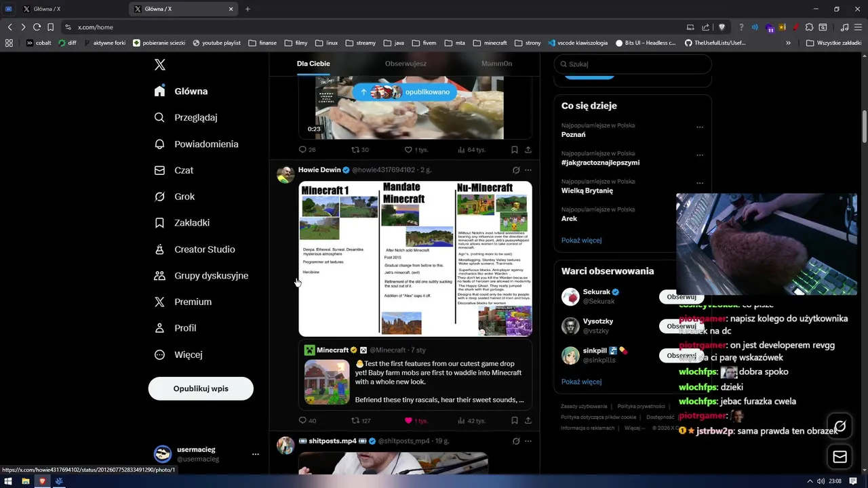Repost the post with 30 reposts
The image size is (868, 488).
[x=360, y=149]
